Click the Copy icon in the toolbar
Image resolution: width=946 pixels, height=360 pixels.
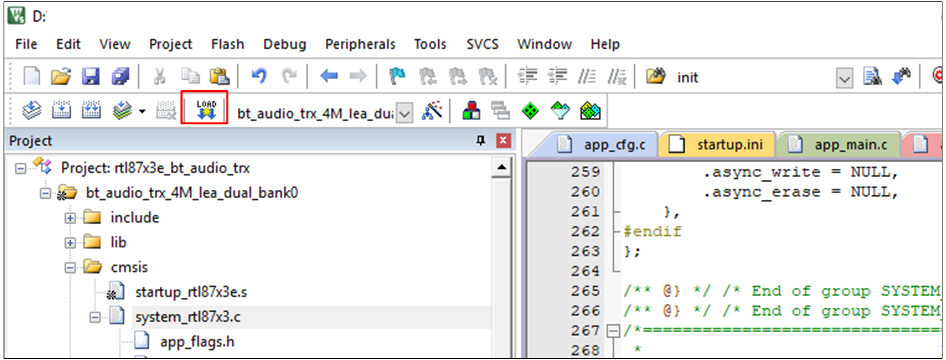click(x=190, y=77)
